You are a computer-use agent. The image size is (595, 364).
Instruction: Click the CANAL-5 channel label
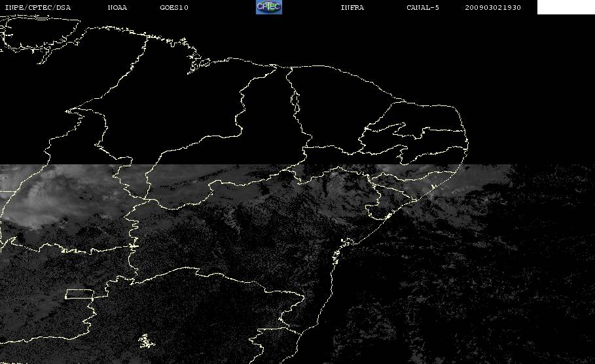[x=423, y=7]
